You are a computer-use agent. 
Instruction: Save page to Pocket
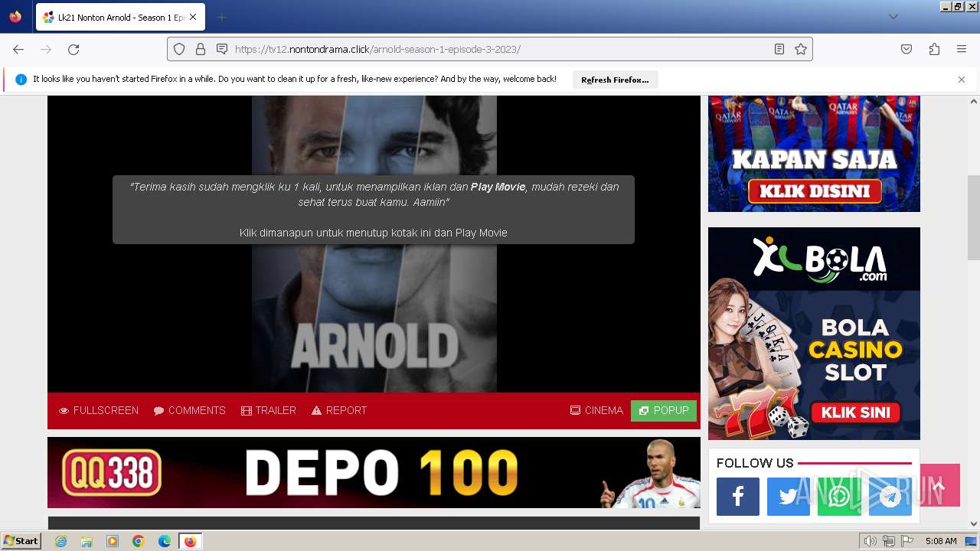click(906, 49)
